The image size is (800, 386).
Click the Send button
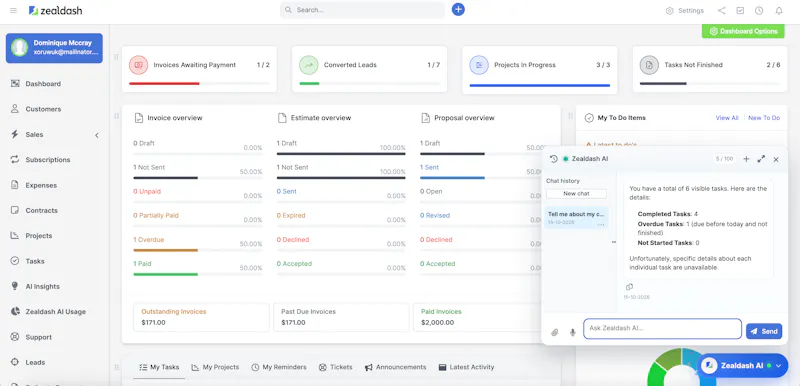click(764, 331)
